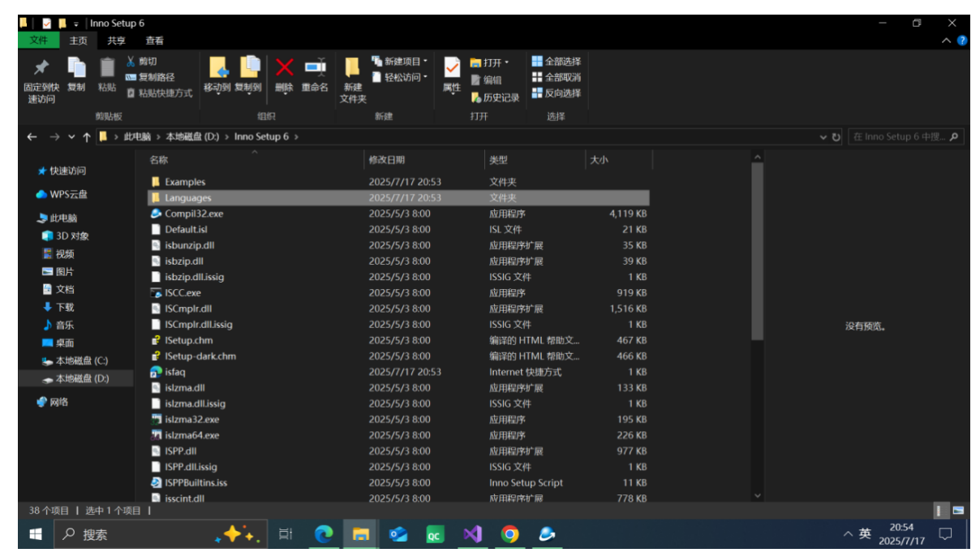
Task: Click the Inno Setup icon in taskbar
Action: tap(547, 534)
